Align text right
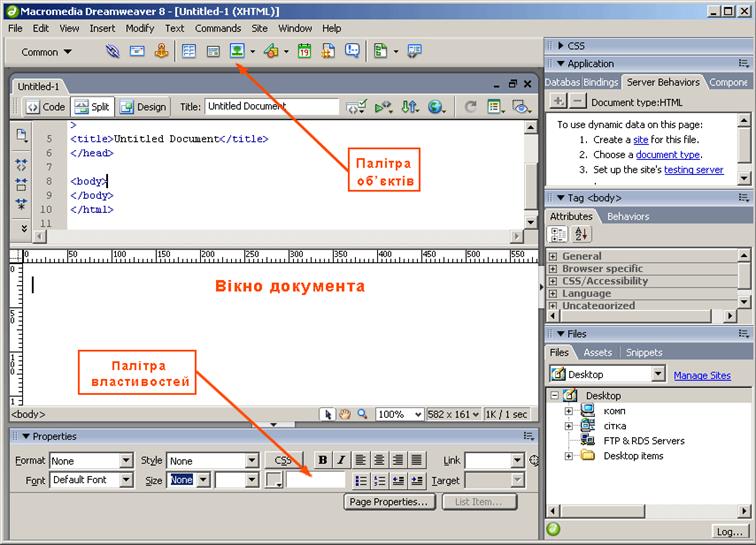This screenshot has width=756, height=545. tap(398, 460)
